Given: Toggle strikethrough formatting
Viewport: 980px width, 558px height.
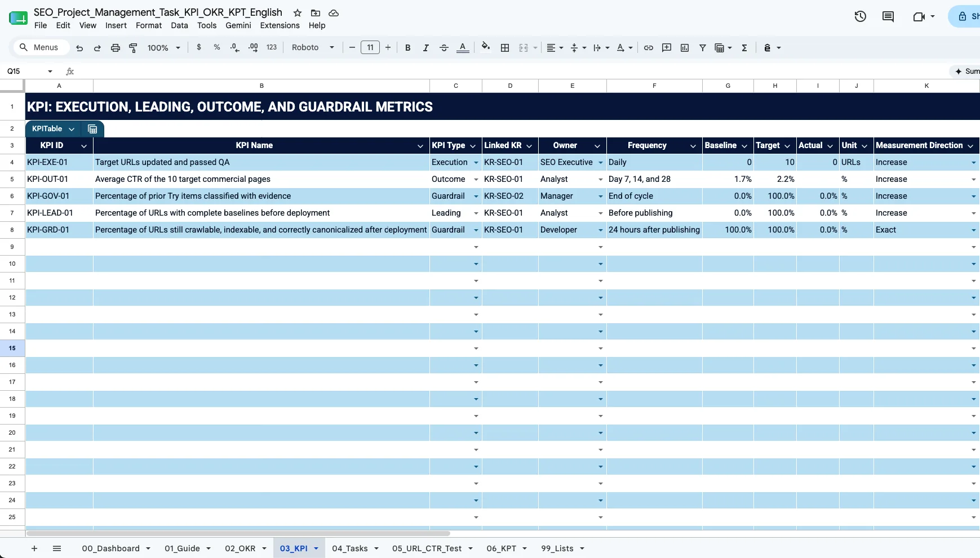Looking at the screenshot, I should (444, 48).
